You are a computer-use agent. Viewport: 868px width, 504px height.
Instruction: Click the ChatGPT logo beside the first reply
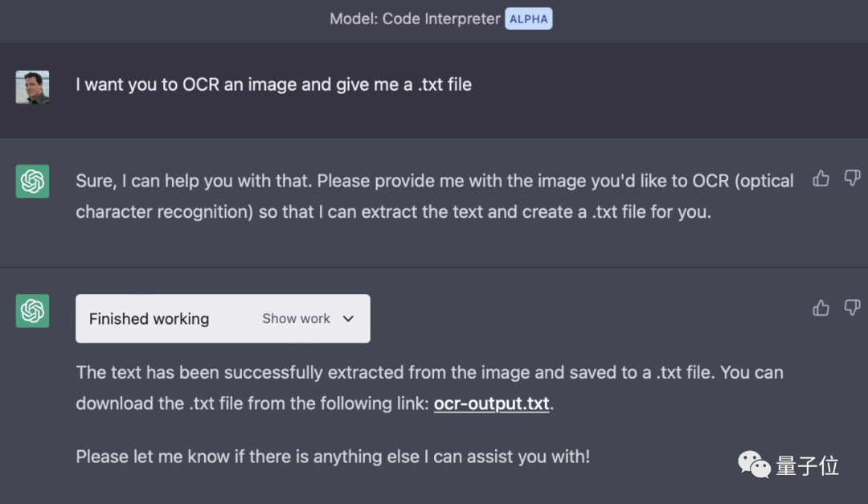coord(32,181)
